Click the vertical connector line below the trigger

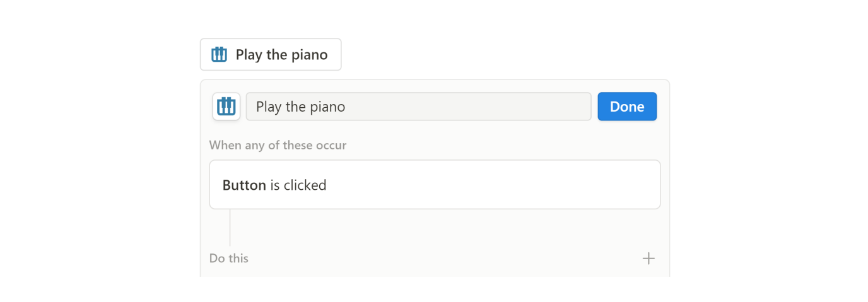click(230, 227)
